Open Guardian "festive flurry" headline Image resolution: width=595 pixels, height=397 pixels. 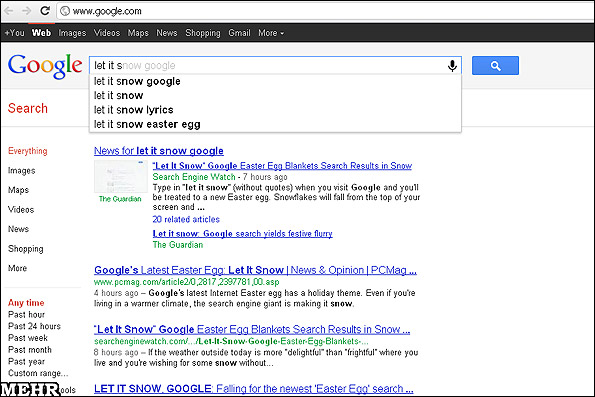click(x=242, y=234)
